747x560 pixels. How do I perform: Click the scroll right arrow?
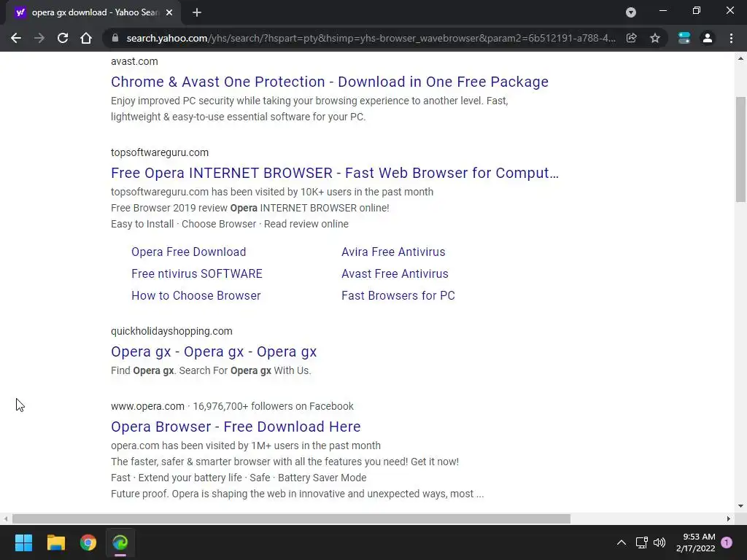click(x=729, y=518)
